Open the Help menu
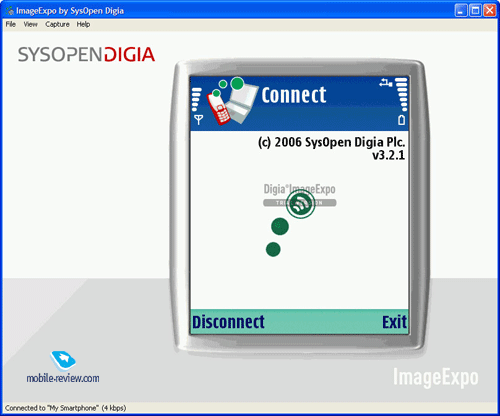This screenshot has width=500, height=416. [83, 24]
